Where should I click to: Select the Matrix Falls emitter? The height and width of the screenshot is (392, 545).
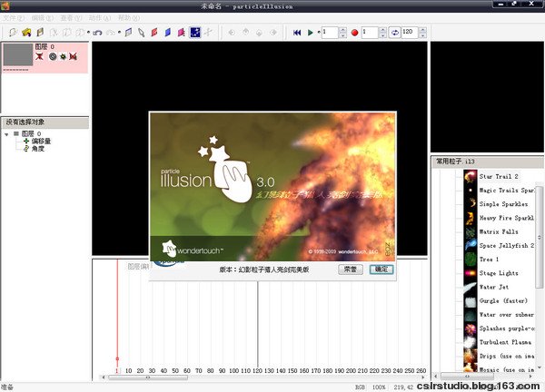point(499,231)
